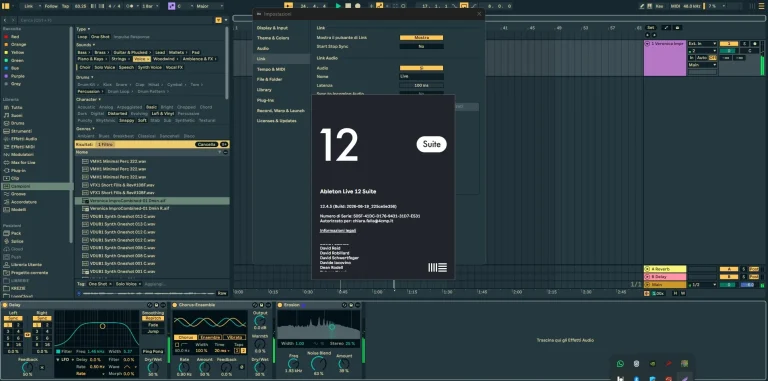Stop playback with the transport Stop button

pos(348,6)
